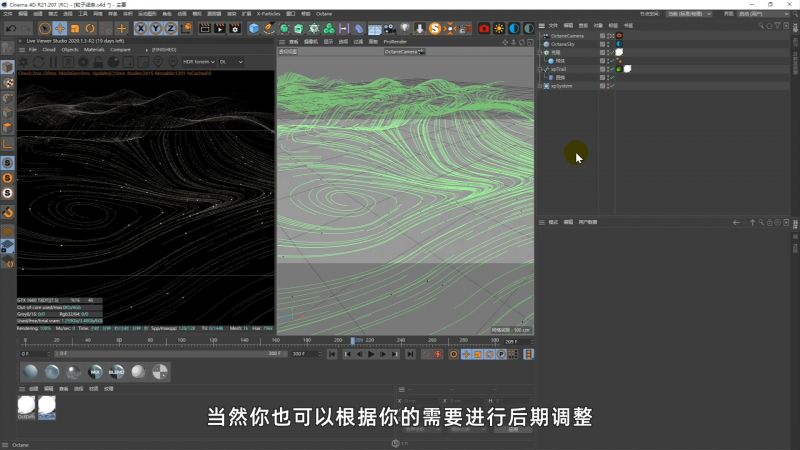Click the record keyframe button
This screenshot has width=800, height=450.
pos(426,354)
